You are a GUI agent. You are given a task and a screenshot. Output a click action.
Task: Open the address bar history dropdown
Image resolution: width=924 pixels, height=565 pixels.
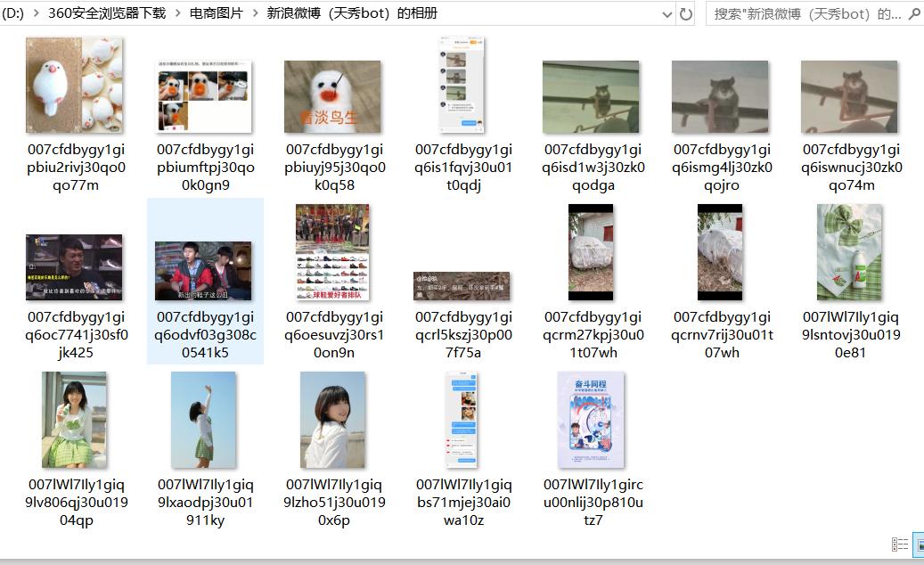pyautogui.click(x=667, y=14)
